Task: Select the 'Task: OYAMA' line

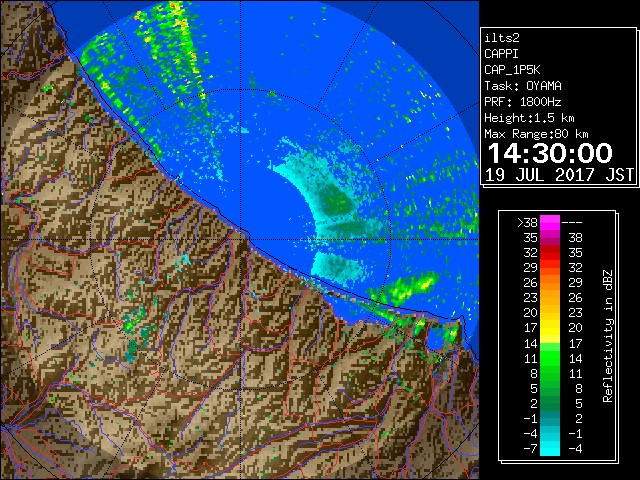Action: point(523,86)
